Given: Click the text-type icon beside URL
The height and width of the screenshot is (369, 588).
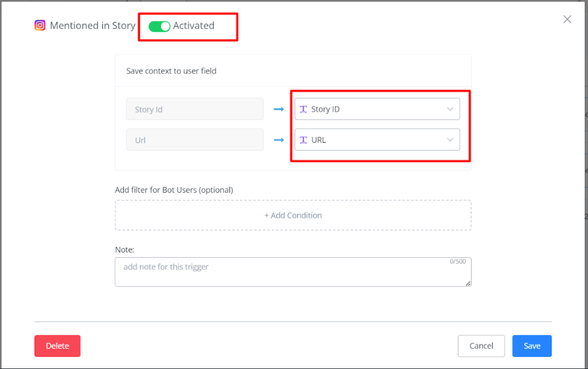Looking at the screenshot, I should pyautogui.click(x=303, y=140).
